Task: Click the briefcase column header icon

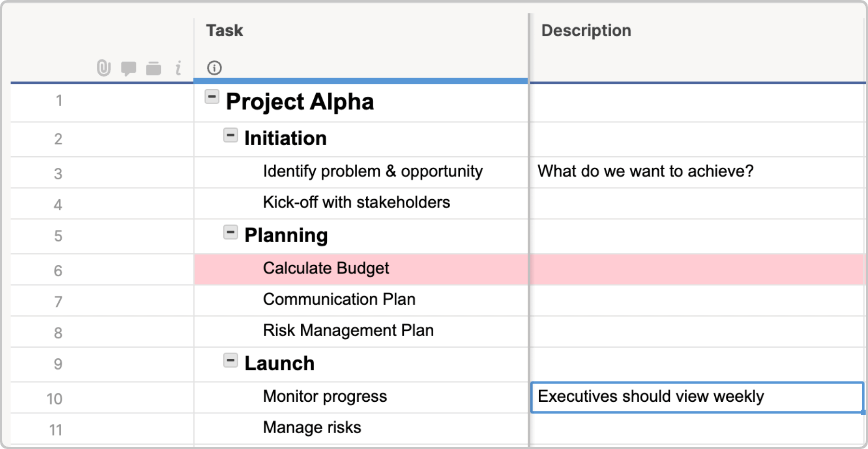Action: (x=153, y=68)
